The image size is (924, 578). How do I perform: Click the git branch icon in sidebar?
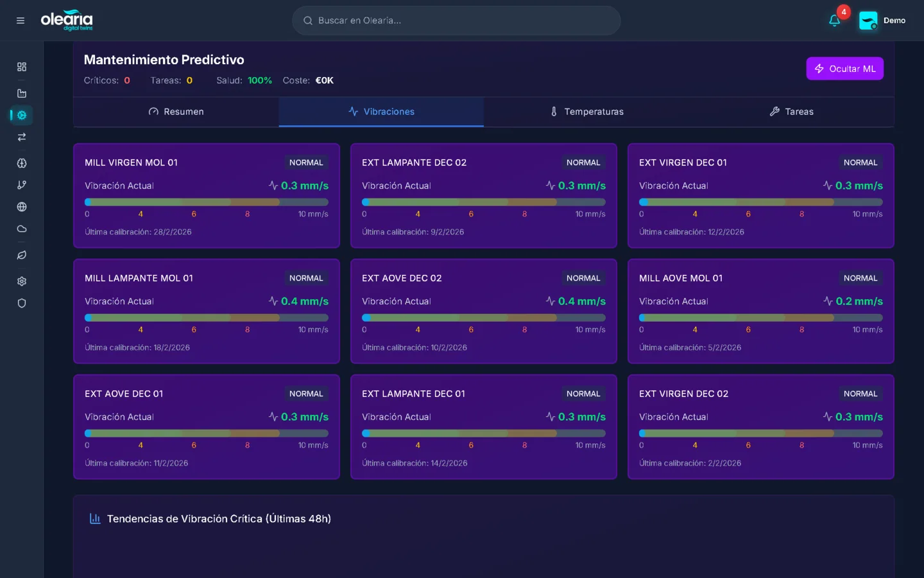coord(22,185)
